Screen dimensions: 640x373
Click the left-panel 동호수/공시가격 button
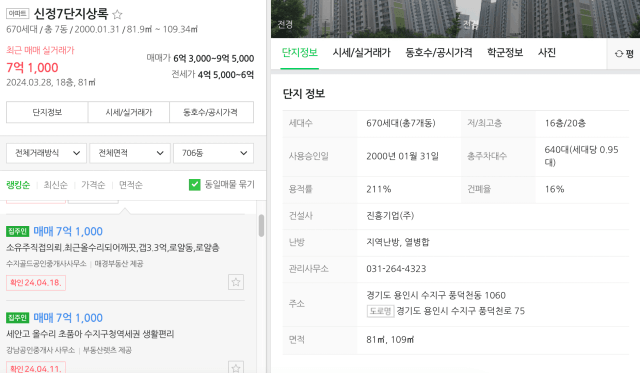click(211, 112)
